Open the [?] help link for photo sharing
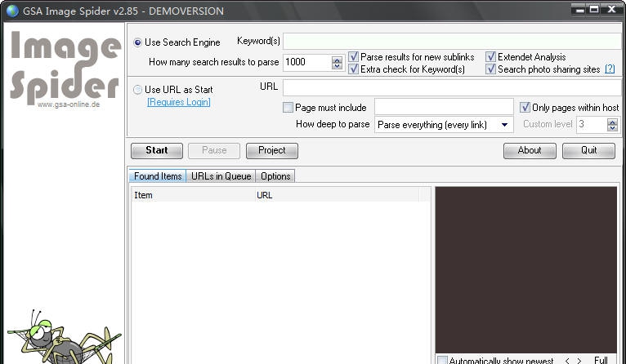This screenshot has width=626, height=364. (610, 69)
